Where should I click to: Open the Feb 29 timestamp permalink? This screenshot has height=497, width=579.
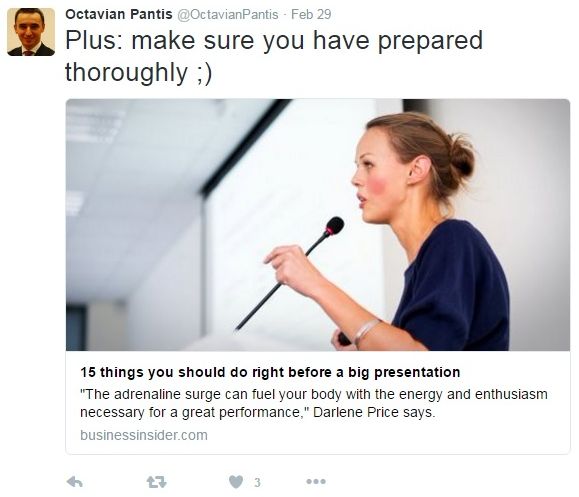[311, 14]
